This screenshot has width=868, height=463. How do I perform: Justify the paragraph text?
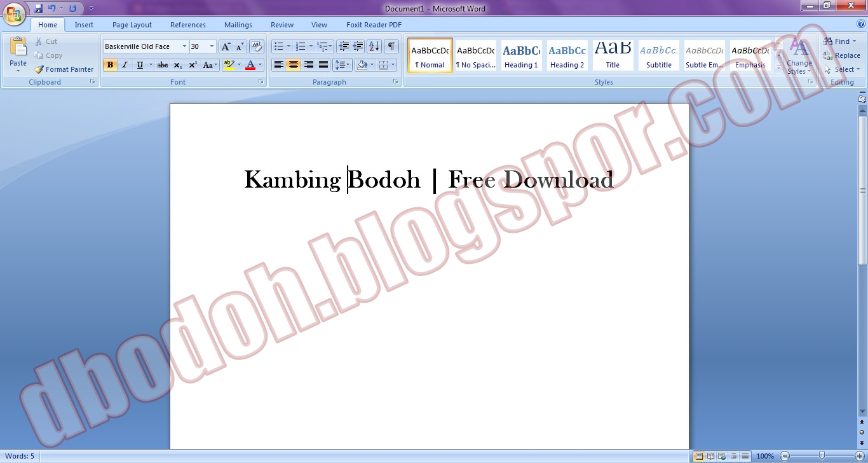point(323,65)
